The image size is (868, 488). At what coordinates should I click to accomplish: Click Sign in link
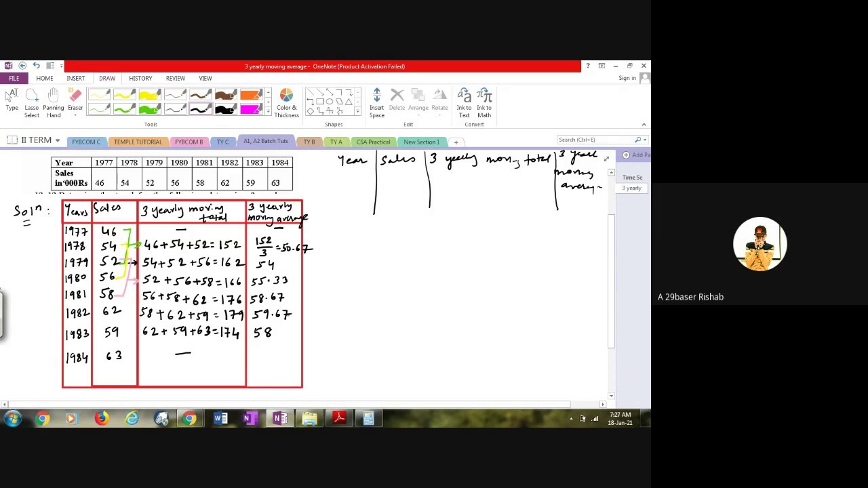(627, 78)
